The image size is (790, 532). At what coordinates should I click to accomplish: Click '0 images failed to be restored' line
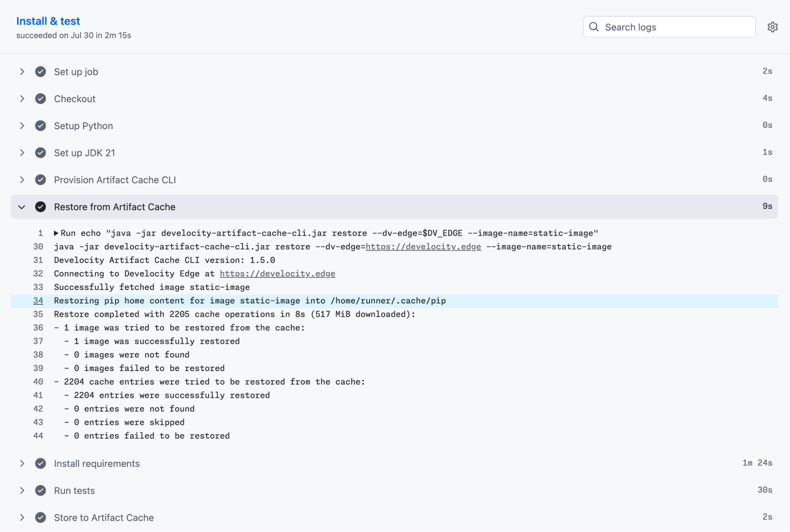coord(144,368)
